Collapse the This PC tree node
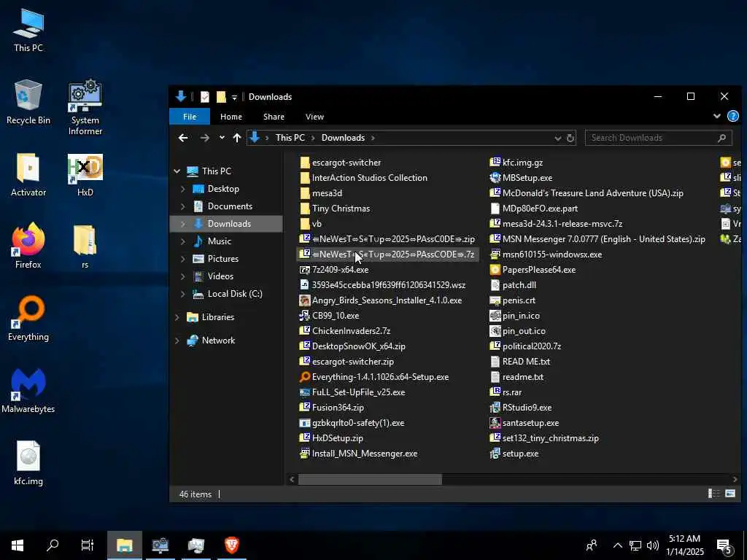Image resolution: width=747 pixels, height=560 pixels. coord(177,171)
